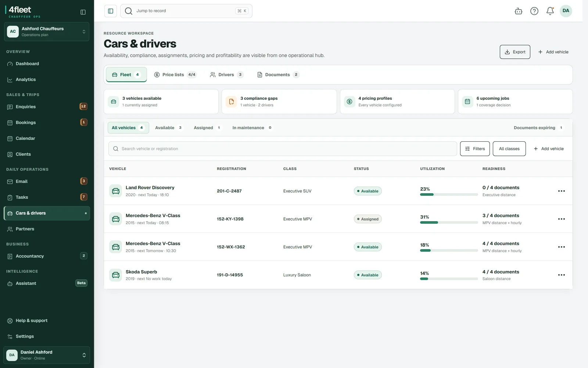Click Add vehicle in the page header
Image resolution: width=588 pixels, height=368 pixels.
pyautogui.click(x=553, y=52)
